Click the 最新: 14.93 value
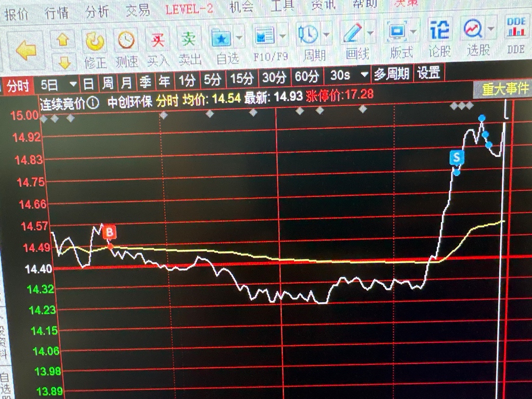 point(273,97)
